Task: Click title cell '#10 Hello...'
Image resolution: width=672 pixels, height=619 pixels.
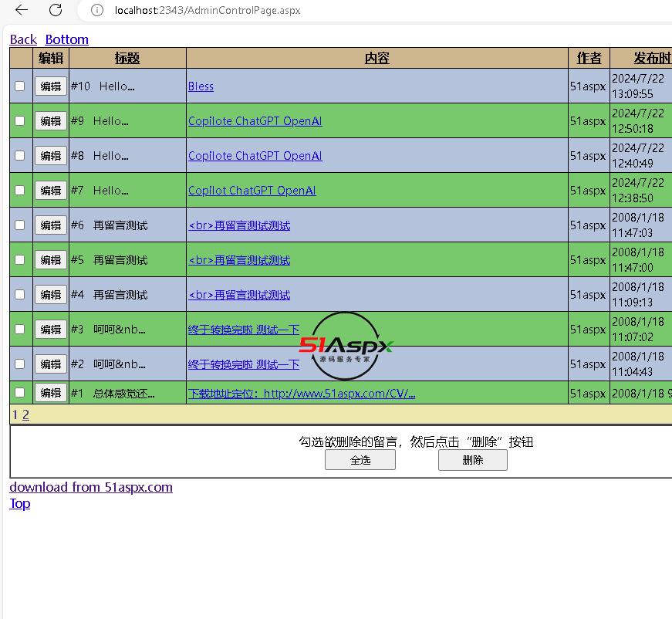Action: pyautogui.click(x=127, y=86)
